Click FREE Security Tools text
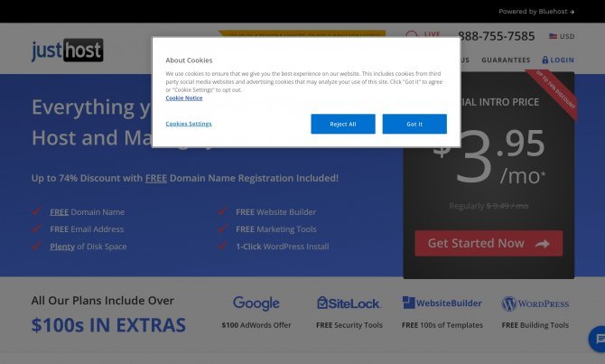The image size is (605, 364). 349,325
